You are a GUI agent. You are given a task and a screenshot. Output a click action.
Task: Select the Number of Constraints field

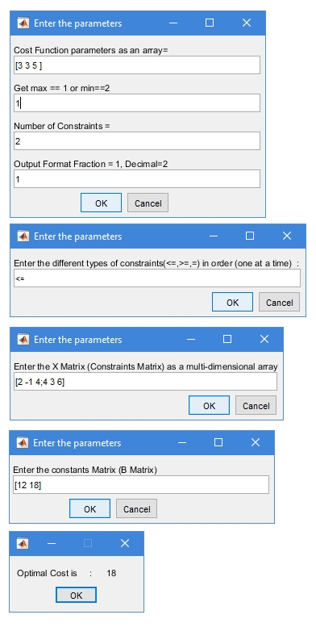[137, 141]
